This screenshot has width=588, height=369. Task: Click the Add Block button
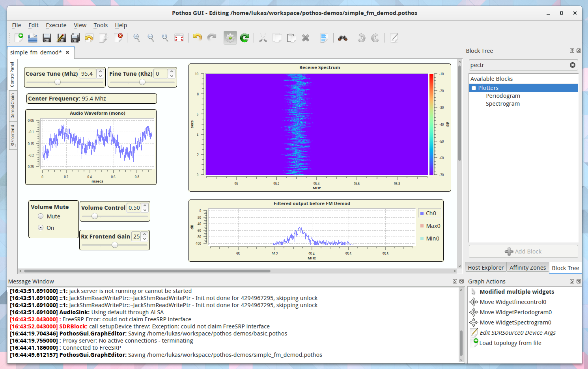tap(523, 251)
